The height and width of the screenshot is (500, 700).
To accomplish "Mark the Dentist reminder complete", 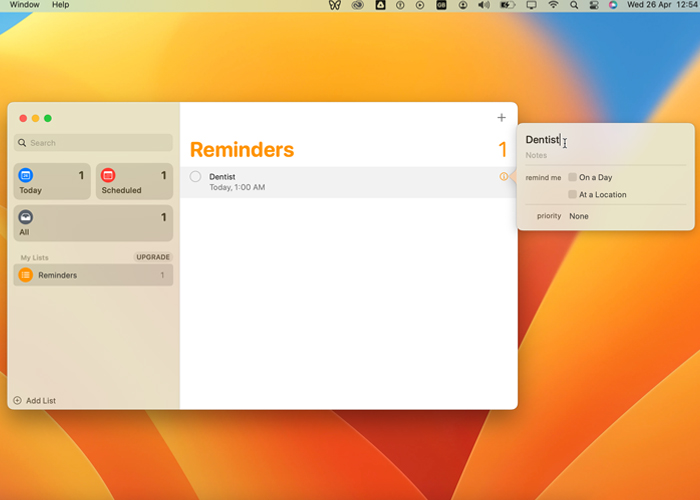I will pos(195,176).
